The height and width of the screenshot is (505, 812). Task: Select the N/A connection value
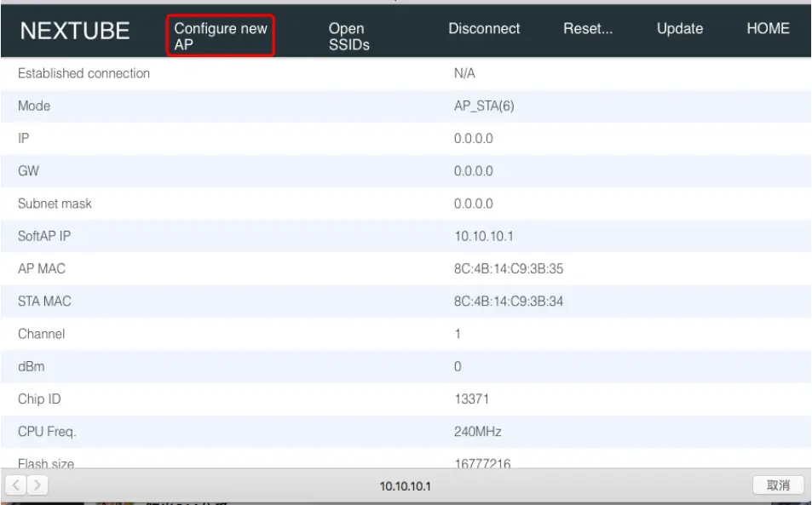(x=464, y=73)
